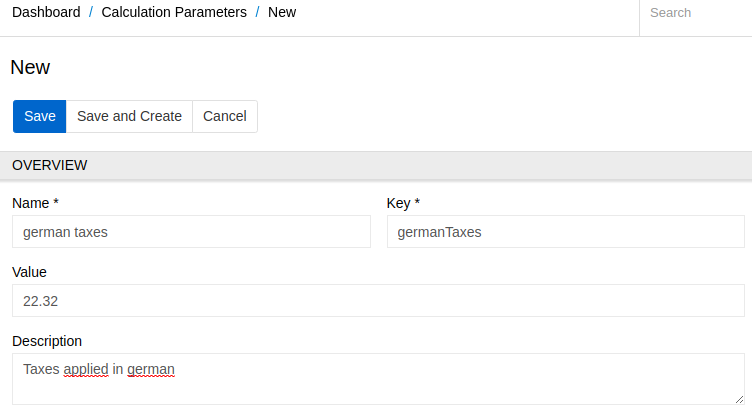This screenshot has height=410, width=752.
Task: Click the Name field label
Action: click(35, 203)
